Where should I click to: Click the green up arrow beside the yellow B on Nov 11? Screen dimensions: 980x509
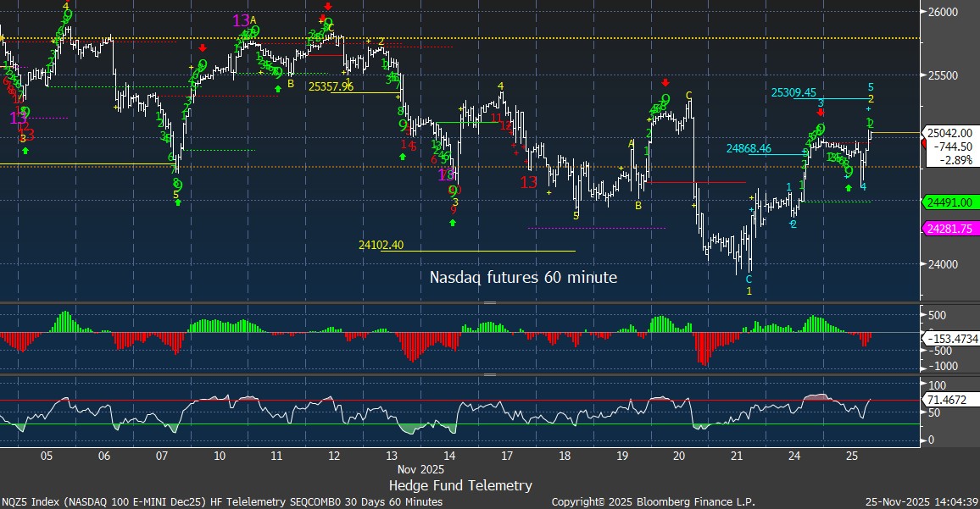pyautogui.click(x=277, y=87)
